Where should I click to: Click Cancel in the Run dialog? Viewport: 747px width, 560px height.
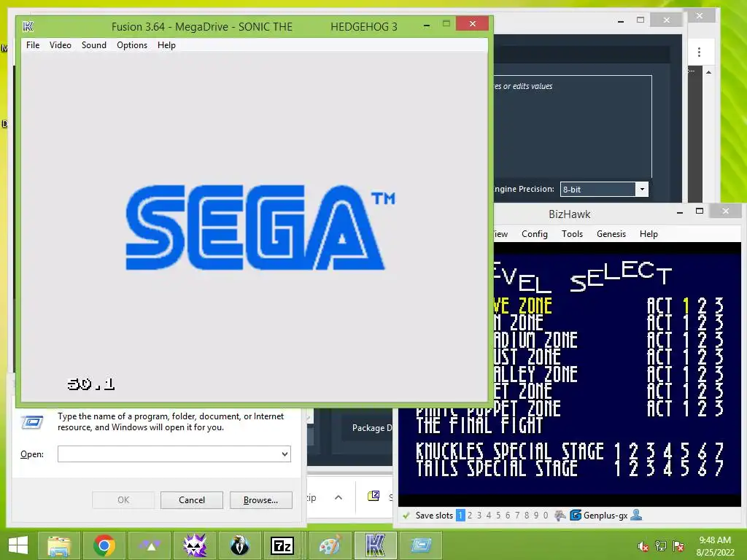192,500
